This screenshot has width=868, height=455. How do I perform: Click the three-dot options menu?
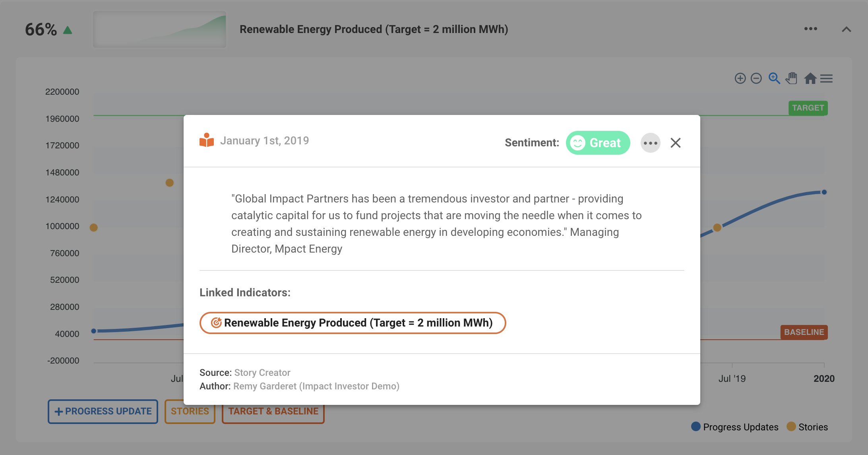649,142
